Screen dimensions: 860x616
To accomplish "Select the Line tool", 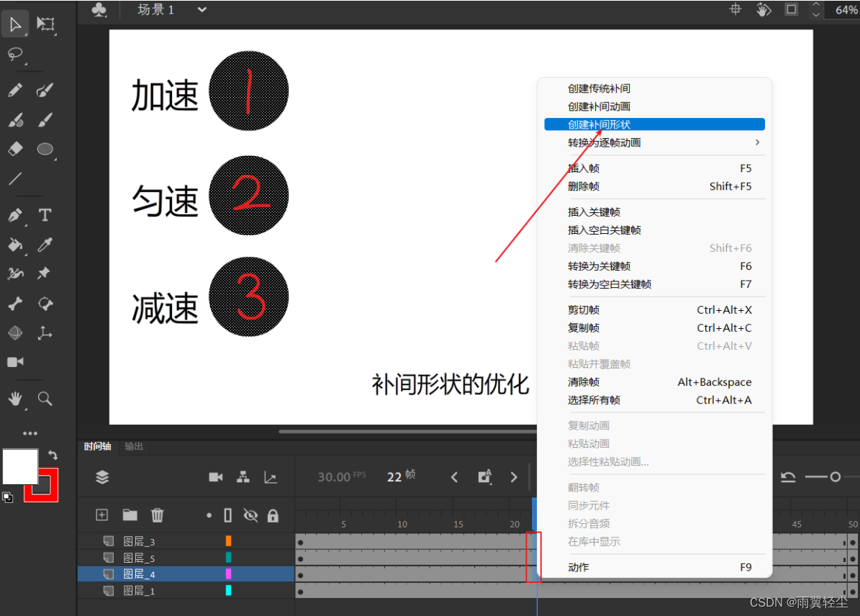I will 15,178.
